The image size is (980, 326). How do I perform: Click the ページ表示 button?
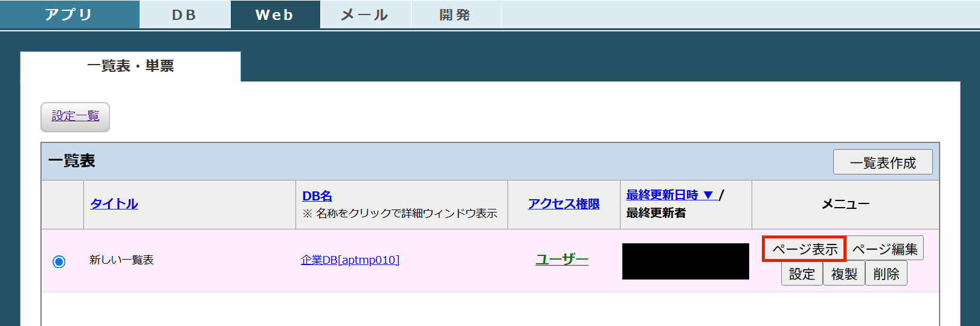click(x=805, y=249)
